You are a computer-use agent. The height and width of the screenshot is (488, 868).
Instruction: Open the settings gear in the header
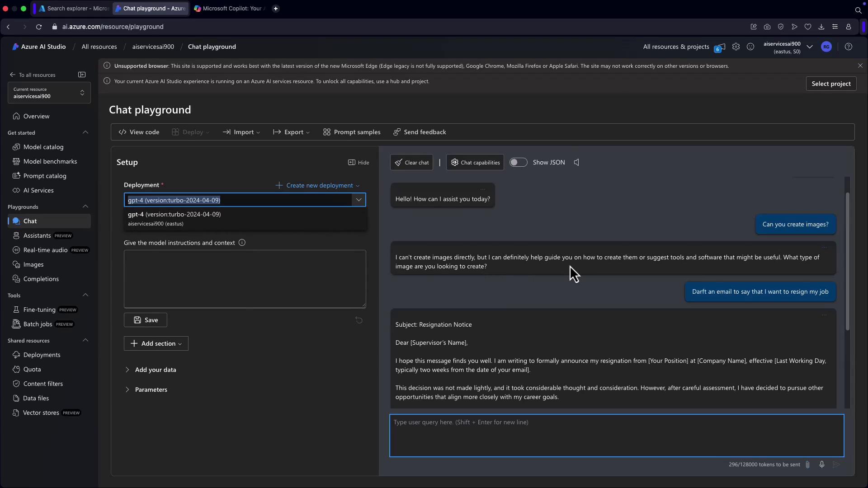(x=736, y=47)
